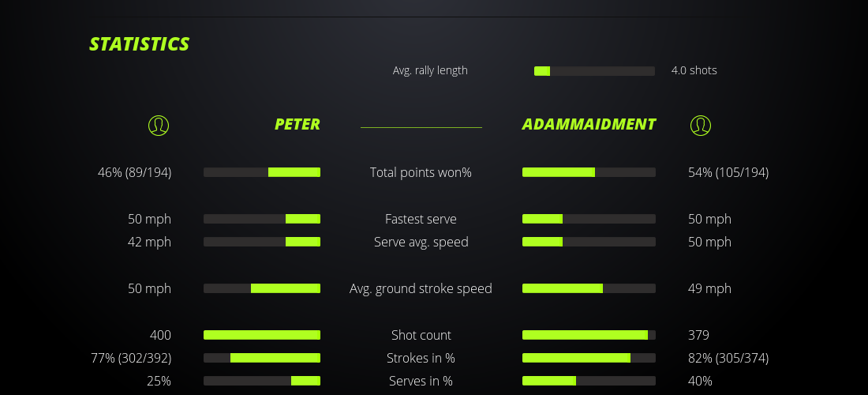This screenshot has width=868, height=395.
Task: Click the Avg. rally length bar
Action: (x=594, y=71)
